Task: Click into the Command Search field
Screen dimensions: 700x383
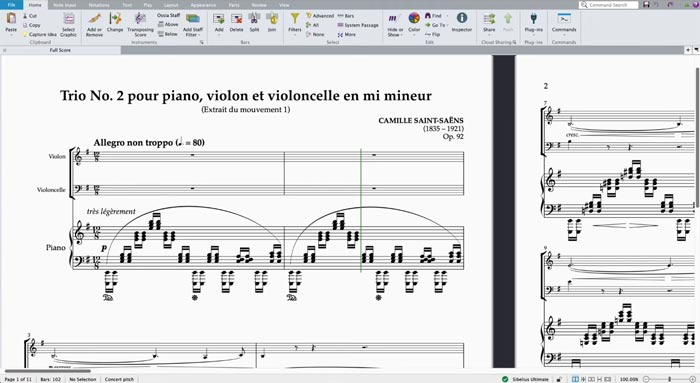Action: 609,5
